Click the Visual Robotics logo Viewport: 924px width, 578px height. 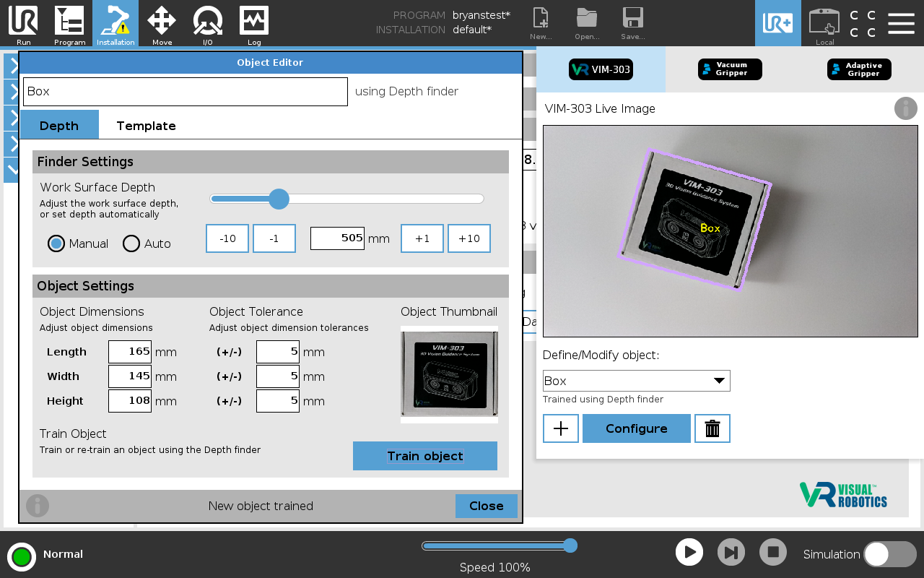(x=843, y=494)
